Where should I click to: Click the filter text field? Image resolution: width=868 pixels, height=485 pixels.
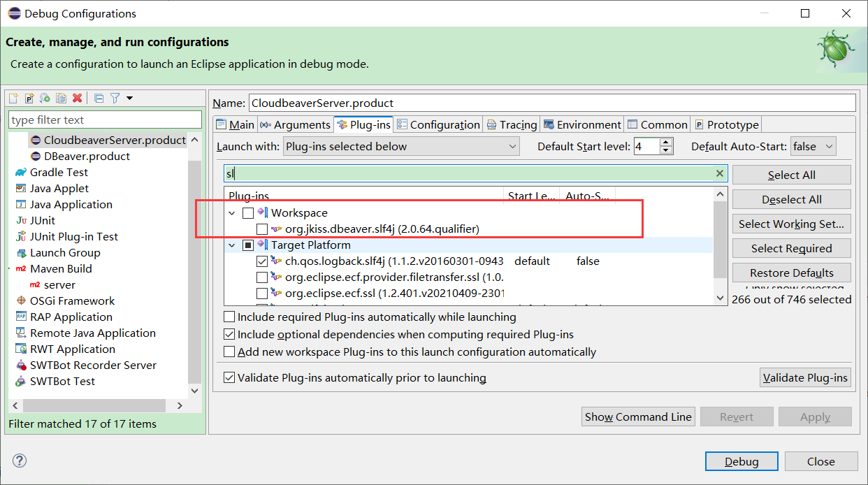click(106, 120)
